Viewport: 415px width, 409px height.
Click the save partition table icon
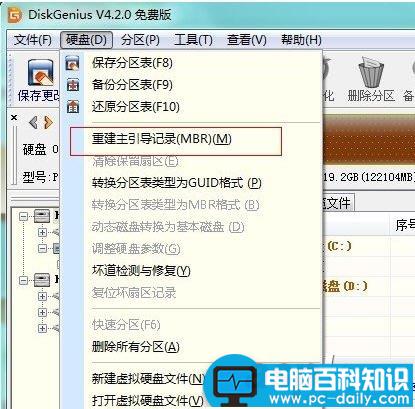tap(73, 63)
